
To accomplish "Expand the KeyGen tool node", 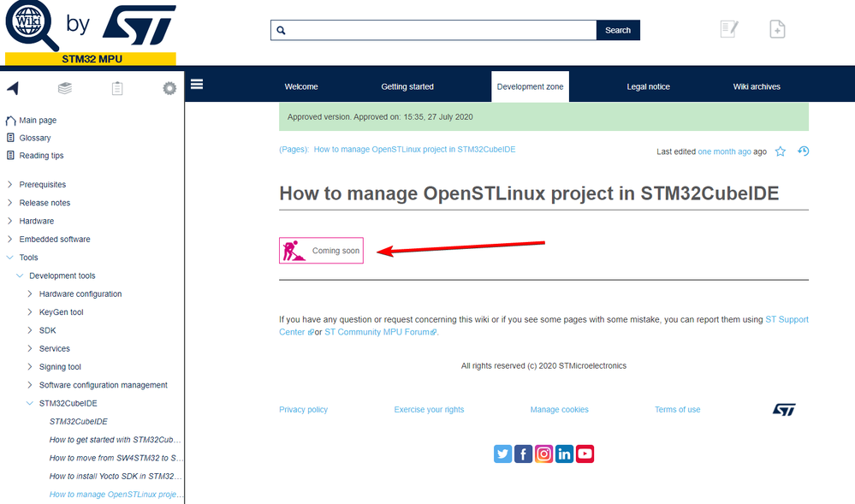I will 30,312.
